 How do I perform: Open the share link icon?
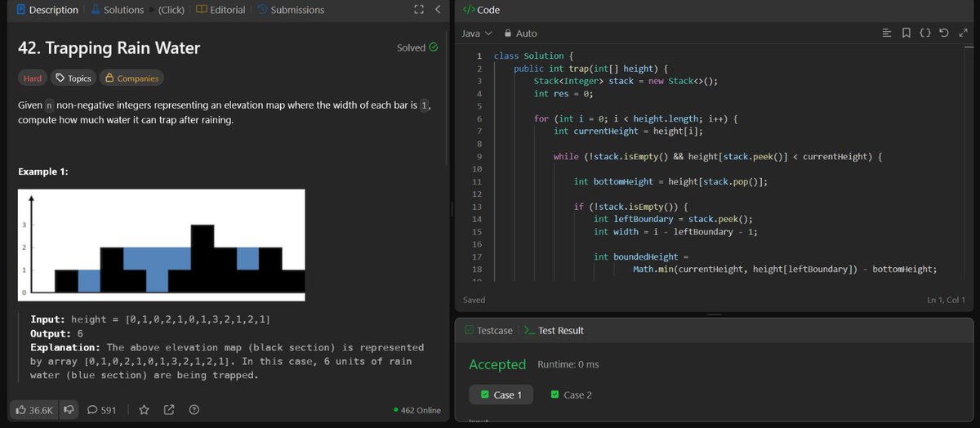point(169,410)
